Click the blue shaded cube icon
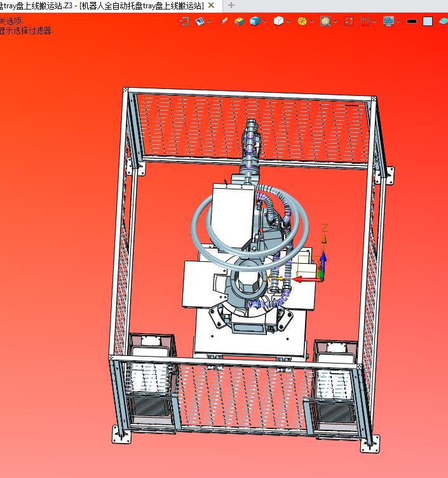 255,21
